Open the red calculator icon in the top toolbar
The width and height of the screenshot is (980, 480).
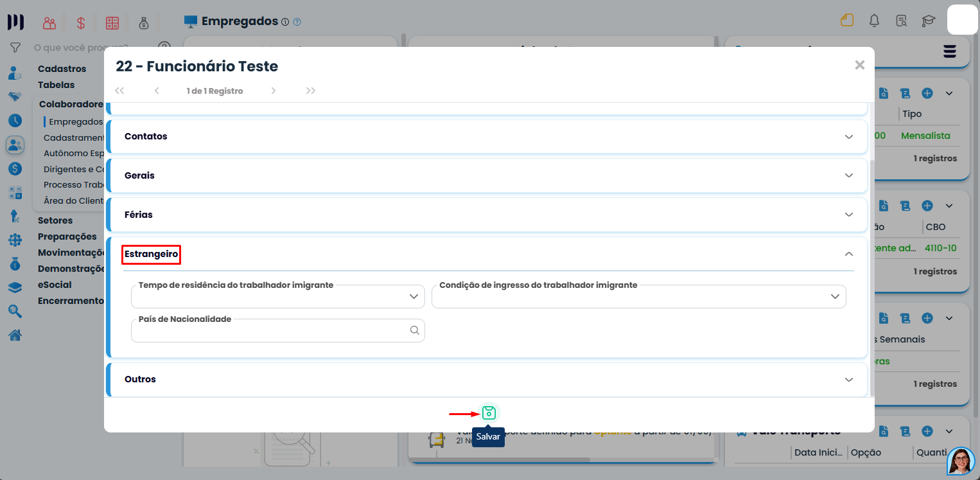point(112,22)
